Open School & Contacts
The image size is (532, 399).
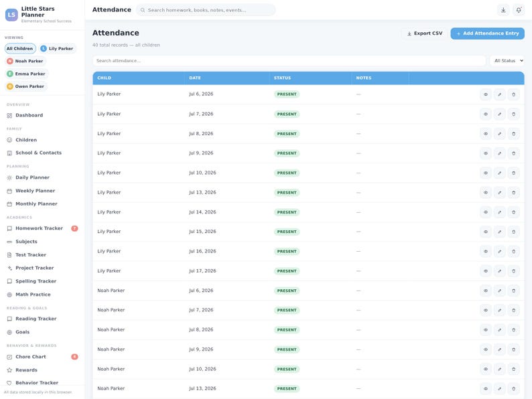tap(42, 153)
